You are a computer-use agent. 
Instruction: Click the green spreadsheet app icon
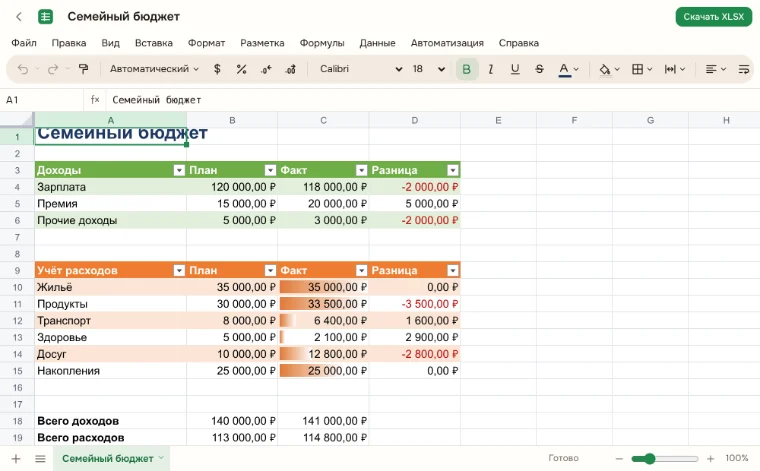pyautogui.click(x=46, y=17)
